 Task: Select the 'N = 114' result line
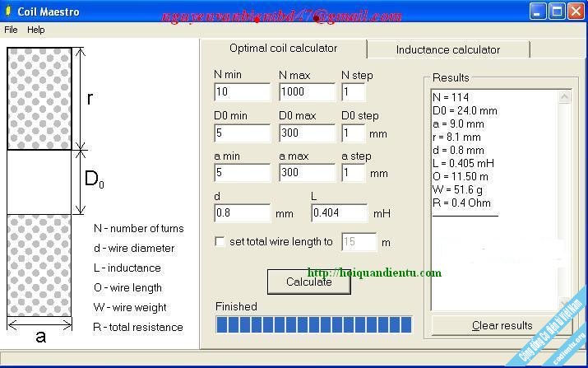[451, 98]
